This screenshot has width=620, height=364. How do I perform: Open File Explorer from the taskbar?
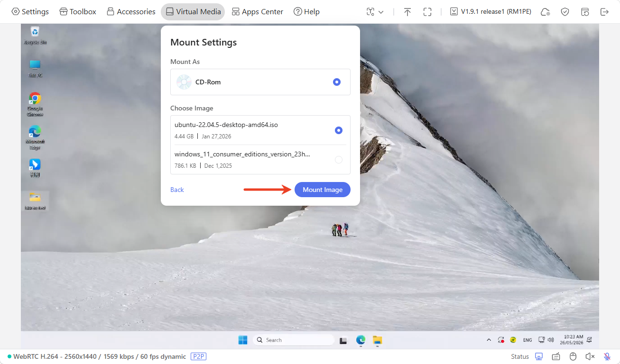click(x=377, y=340)
